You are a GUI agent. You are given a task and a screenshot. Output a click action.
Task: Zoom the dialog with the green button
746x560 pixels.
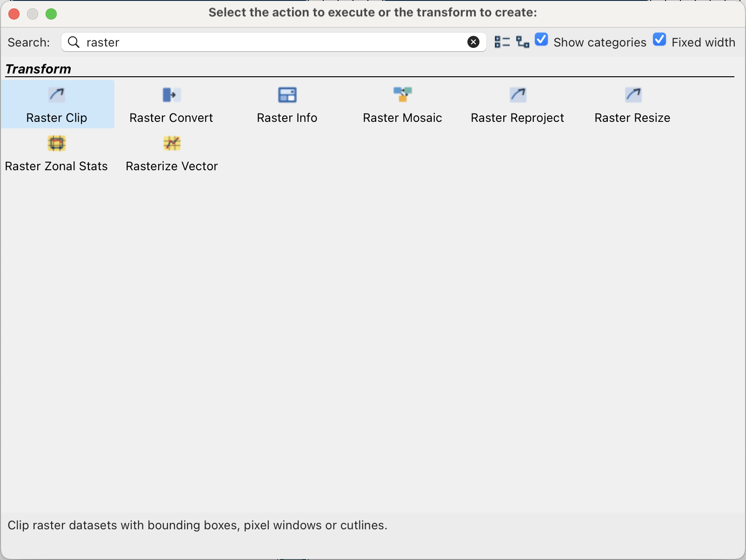point(51,14)
